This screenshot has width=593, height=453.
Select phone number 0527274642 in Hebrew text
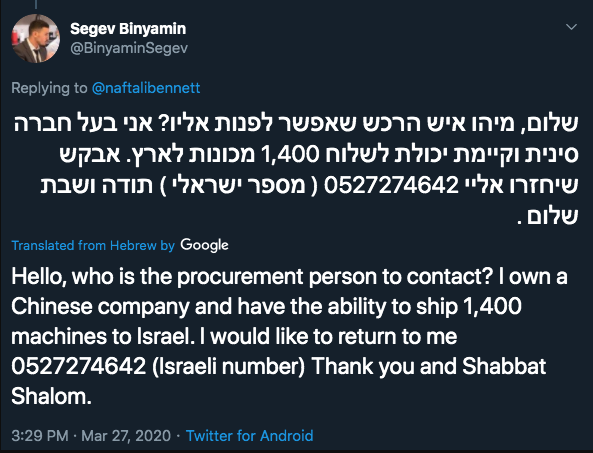tap(391, 185)
